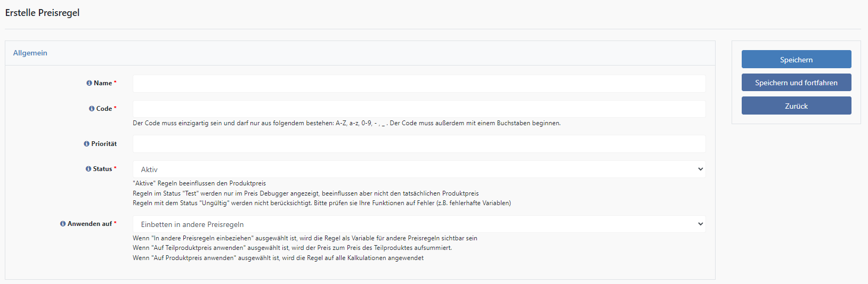This screenshot has height=284, width=868.
Task: Click the Erstelle Preisregel page title
Action: pyautogui.click(x=43, y=13)
